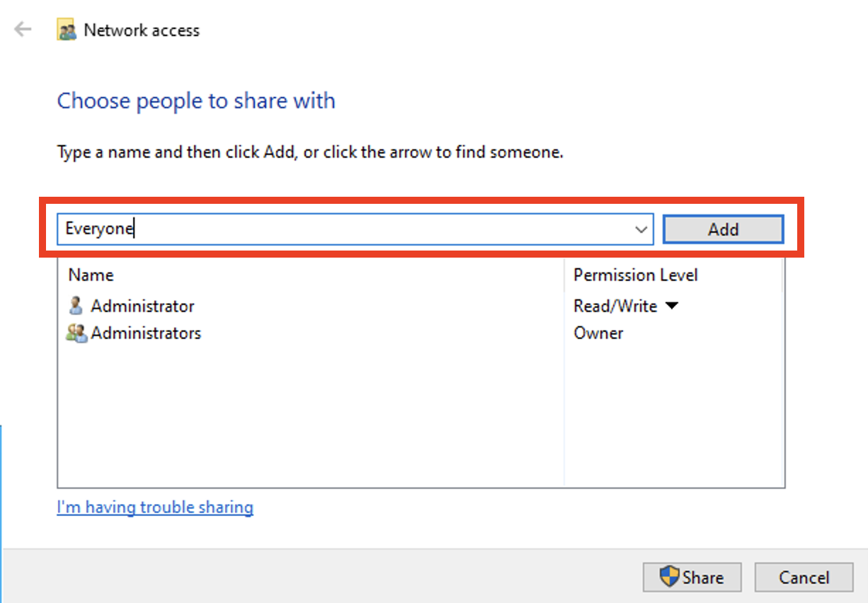Expand the name combo box arrow
The image size is (868, 603).
[641, 229]
